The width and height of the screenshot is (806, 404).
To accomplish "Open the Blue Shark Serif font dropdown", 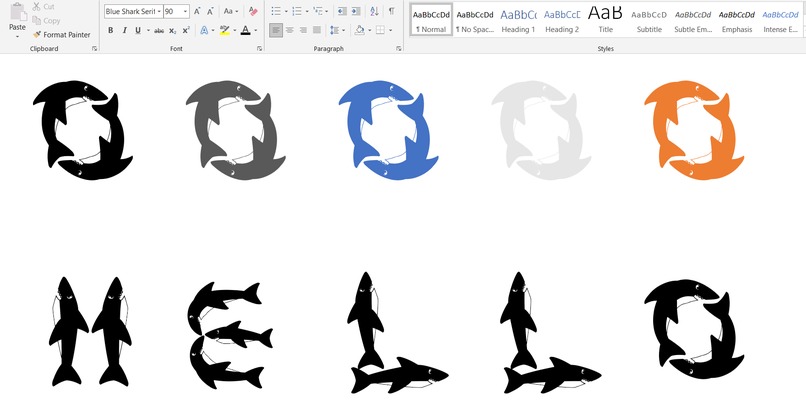I will pyautogui.click(x=159, y=11).
